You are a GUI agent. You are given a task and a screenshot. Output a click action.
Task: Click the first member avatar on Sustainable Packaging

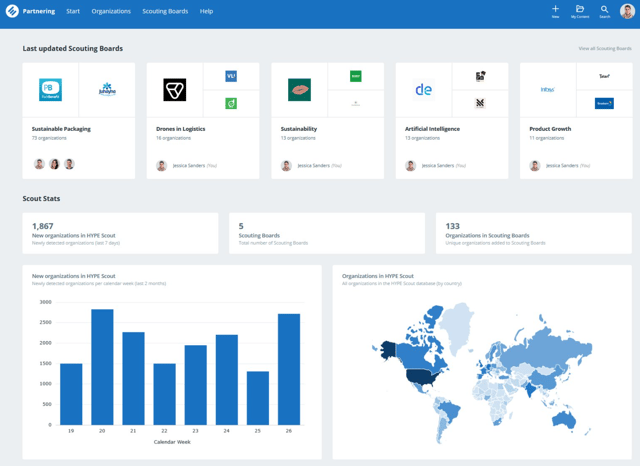40,164
